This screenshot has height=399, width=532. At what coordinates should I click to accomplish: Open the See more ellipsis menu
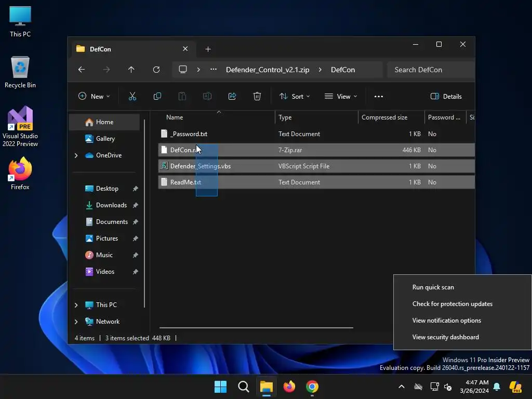click(379, 96)
